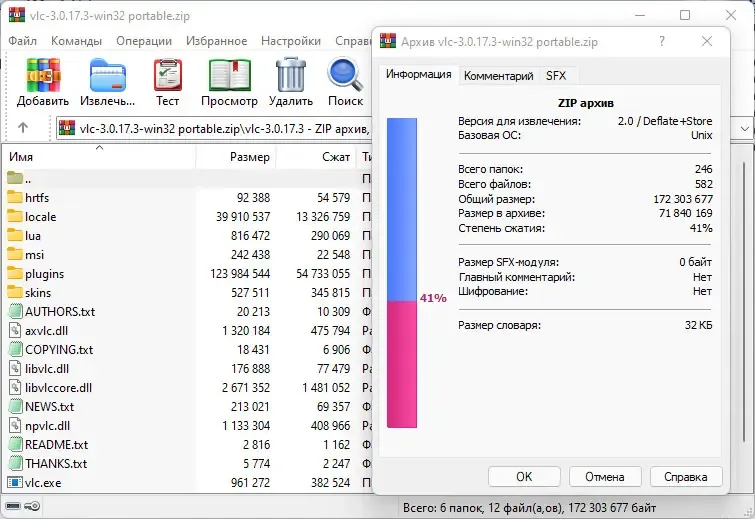This screenshot has height=519, width=755.
Task: Click the Извлечь (Extract) toolbar icon
Action: coord(107,75)
